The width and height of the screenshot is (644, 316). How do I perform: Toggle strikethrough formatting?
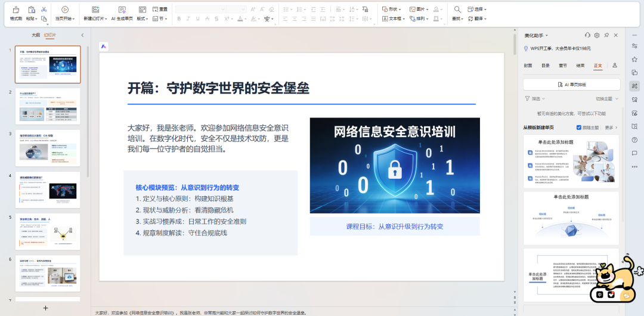(x=206, y=18)
